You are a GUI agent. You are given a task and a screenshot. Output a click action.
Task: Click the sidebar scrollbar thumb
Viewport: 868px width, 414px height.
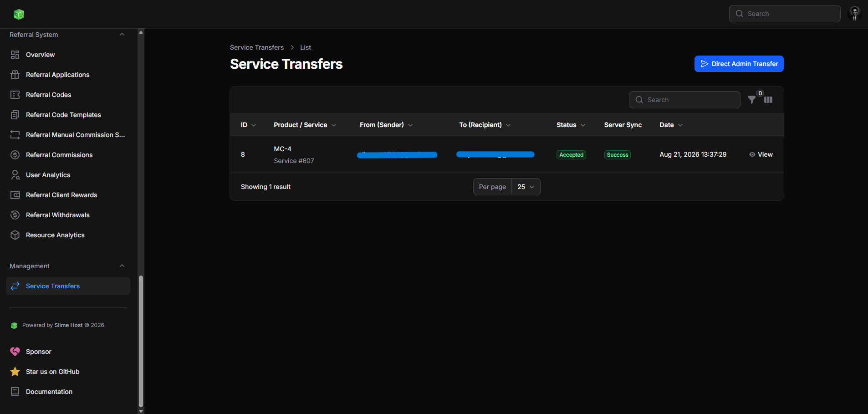(x=141, y=341)
